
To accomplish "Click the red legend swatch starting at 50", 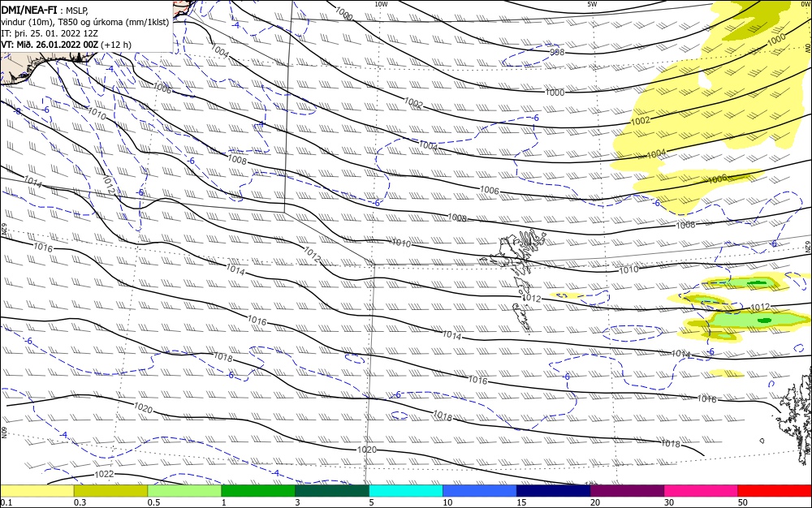I will coord(775,490).
